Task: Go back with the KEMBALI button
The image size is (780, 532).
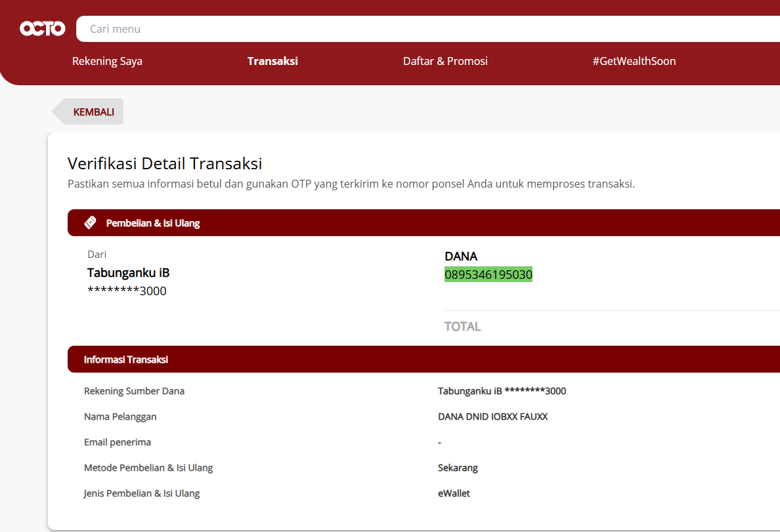Action: [88, 112]
